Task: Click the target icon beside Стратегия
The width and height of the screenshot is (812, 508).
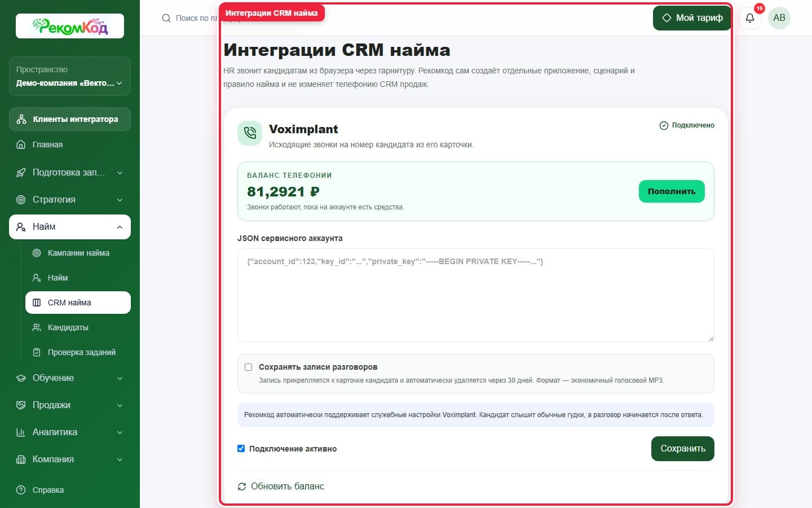Action: tap(21, 200)
